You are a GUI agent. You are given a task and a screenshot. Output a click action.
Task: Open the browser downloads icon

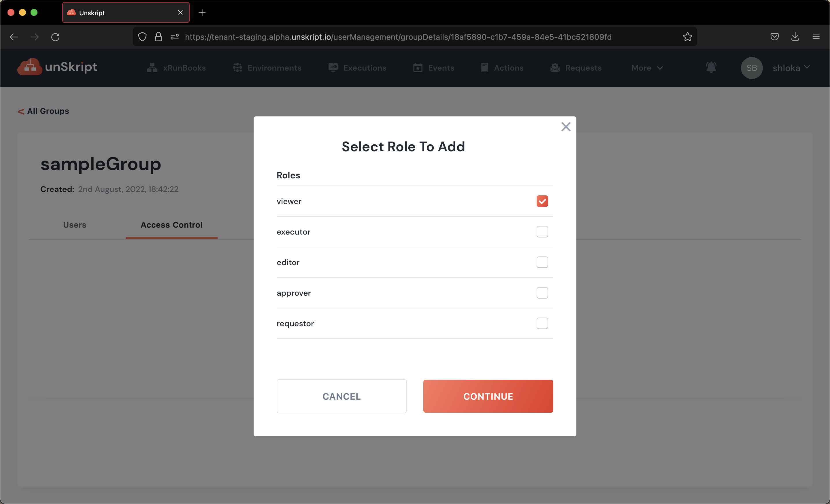(x=795, y=36)
